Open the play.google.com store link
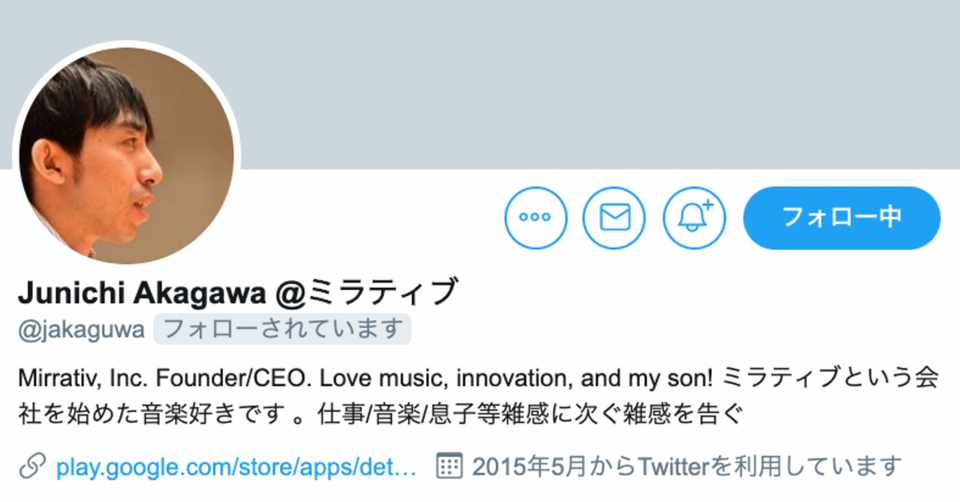The height and width of the screenshot is (502, 960). [235, 466]
